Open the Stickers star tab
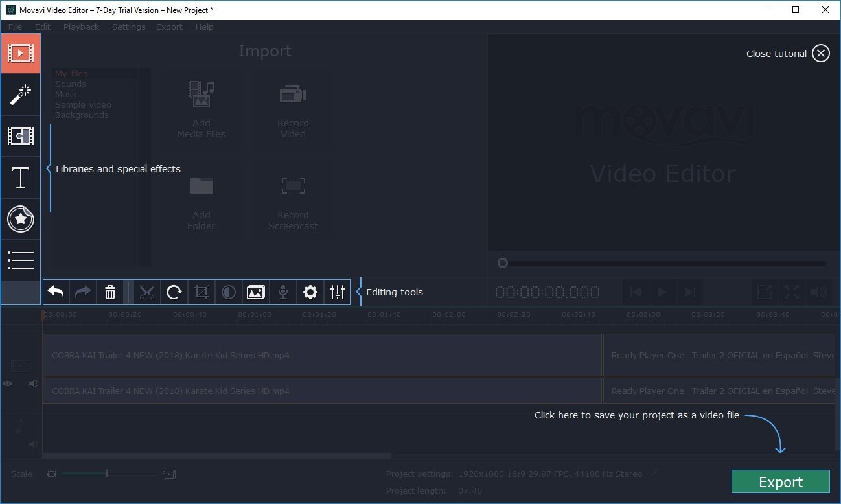 click(x=21, y=219)
